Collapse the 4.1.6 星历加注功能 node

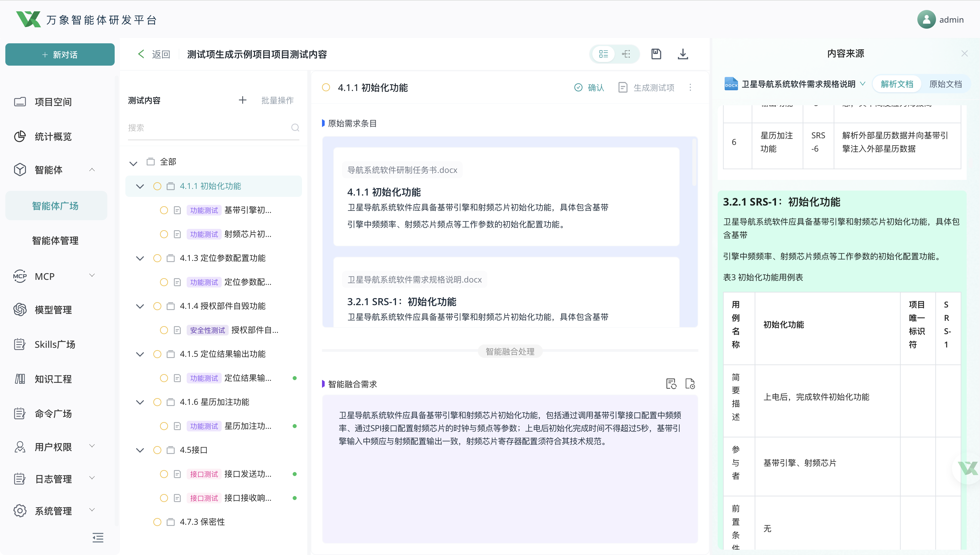pyautogui.click(x=140, y=402)
